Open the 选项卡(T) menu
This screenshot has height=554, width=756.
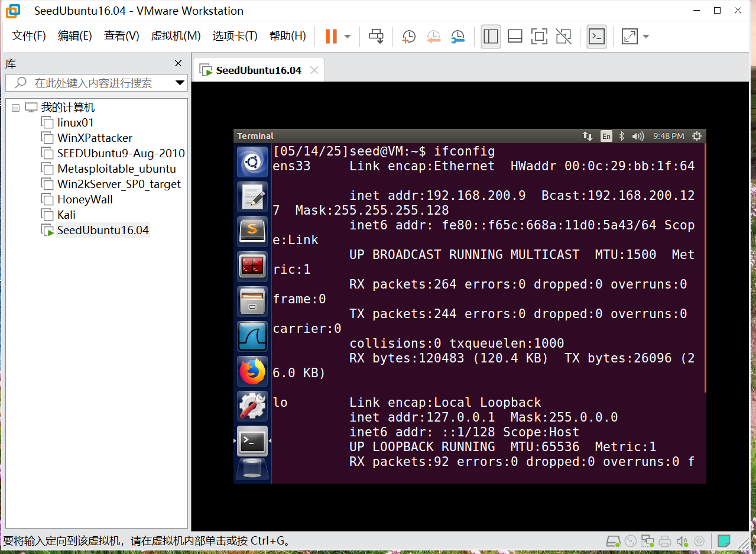tap(235, 36)
